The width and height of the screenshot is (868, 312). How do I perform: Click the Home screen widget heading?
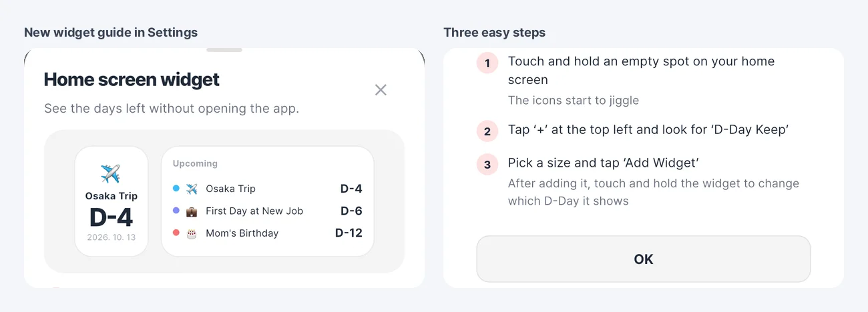(132, 80)
